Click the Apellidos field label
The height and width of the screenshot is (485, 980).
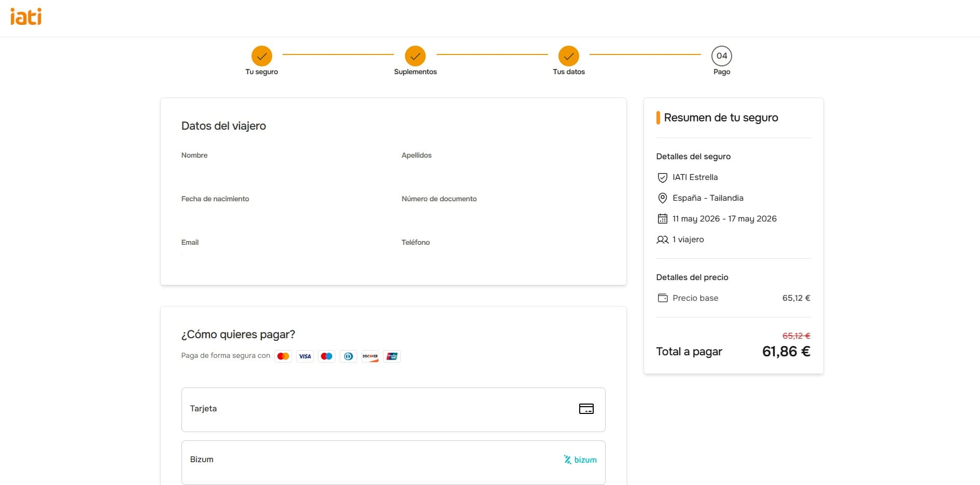point(416,155)
